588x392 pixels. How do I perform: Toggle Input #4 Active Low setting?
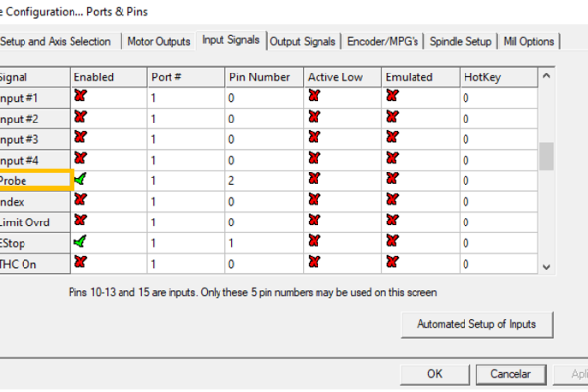pos(314,159)
